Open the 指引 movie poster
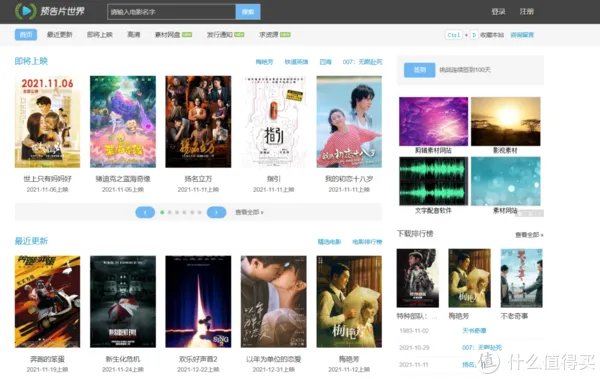The image size is (600, 379). click(x=274, y=122)
